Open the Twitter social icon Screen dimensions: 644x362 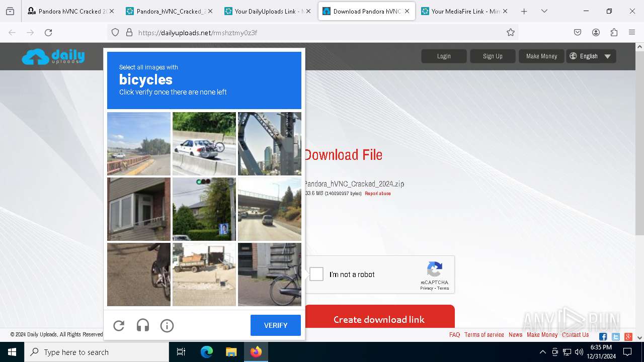point(616,337)
